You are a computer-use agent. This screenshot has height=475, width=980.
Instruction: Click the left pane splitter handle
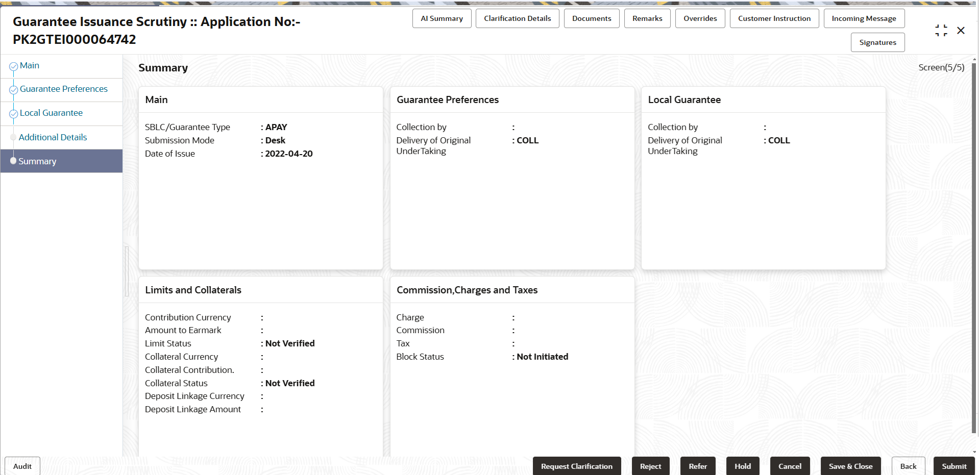tap(127, 271)
